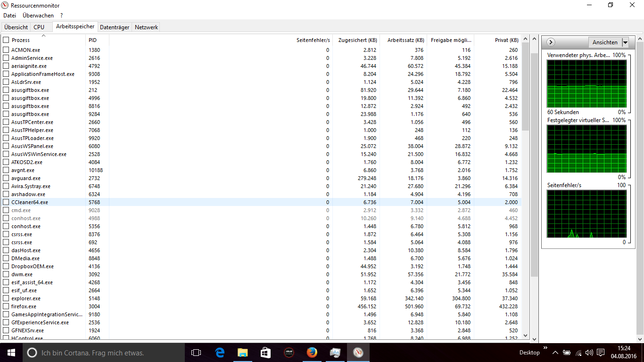The height and width of the screenshot is (362, 644).
Task: Check the aeriaignite.exe checkbox
Action: point(6,66)
